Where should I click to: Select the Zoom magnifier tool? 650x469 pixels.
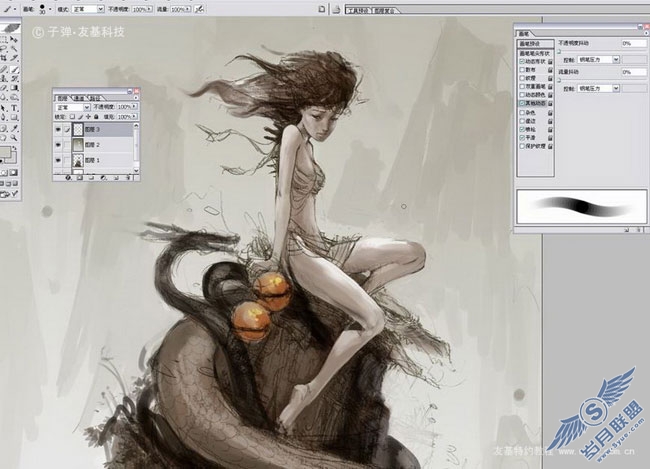[x=14, y=137]
